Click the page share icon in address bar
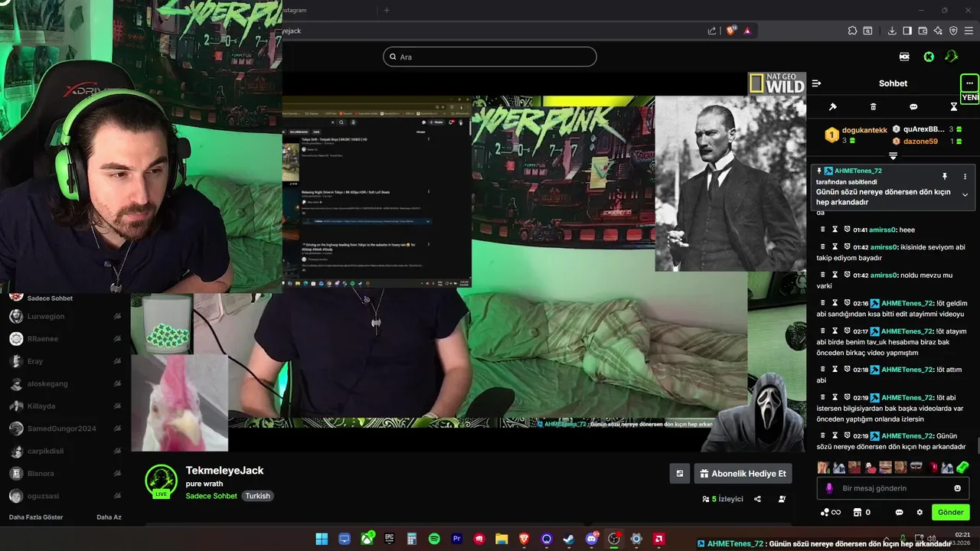 click(712, 31)
